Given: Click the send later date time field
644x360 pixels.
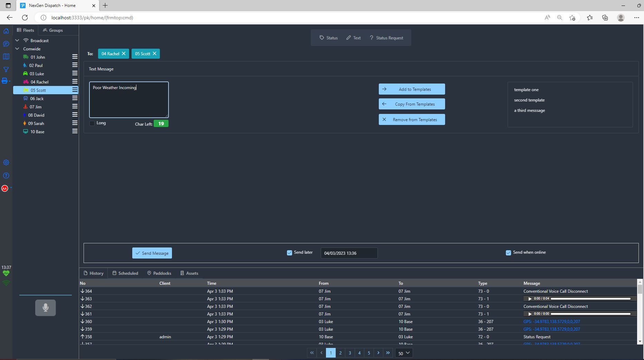Looking at the screenshot, I should [x=349, y=253].
